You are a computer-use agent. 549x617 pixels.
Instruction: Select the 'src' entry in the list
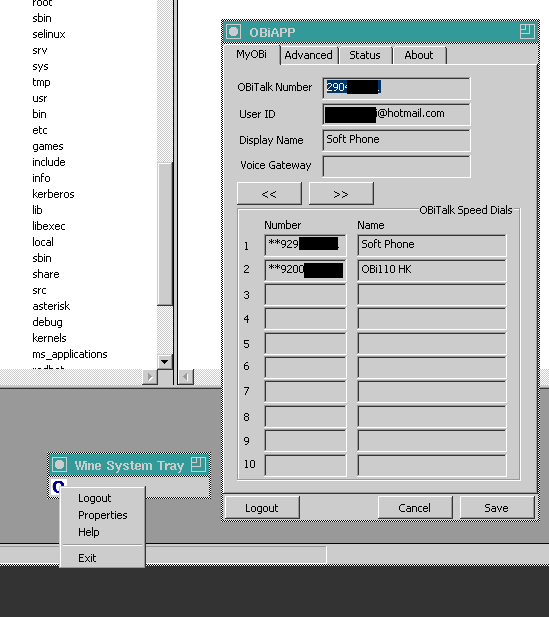39,290
